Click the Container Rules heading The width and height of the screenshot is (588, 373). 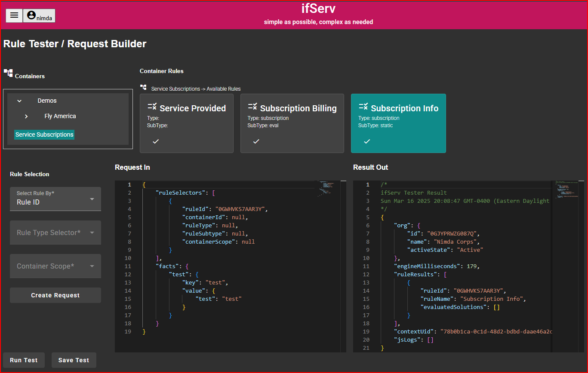click(162, 71)
